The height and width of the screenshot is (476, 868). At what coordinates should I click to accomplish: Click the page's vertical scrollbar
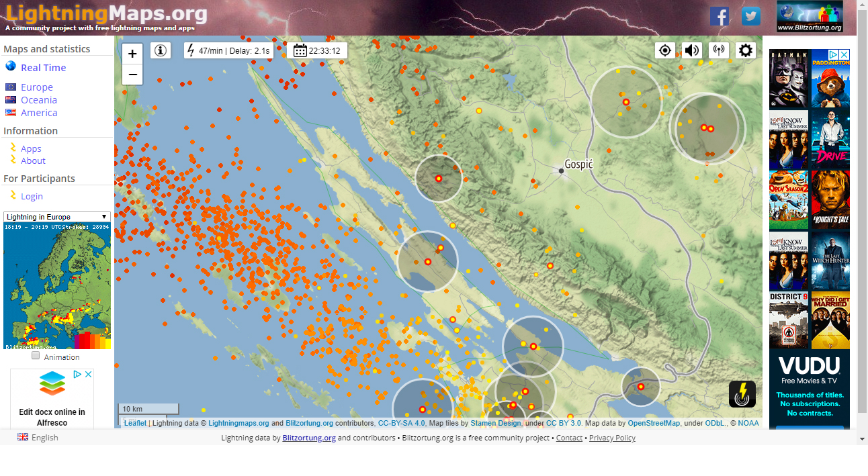(862, 201)
